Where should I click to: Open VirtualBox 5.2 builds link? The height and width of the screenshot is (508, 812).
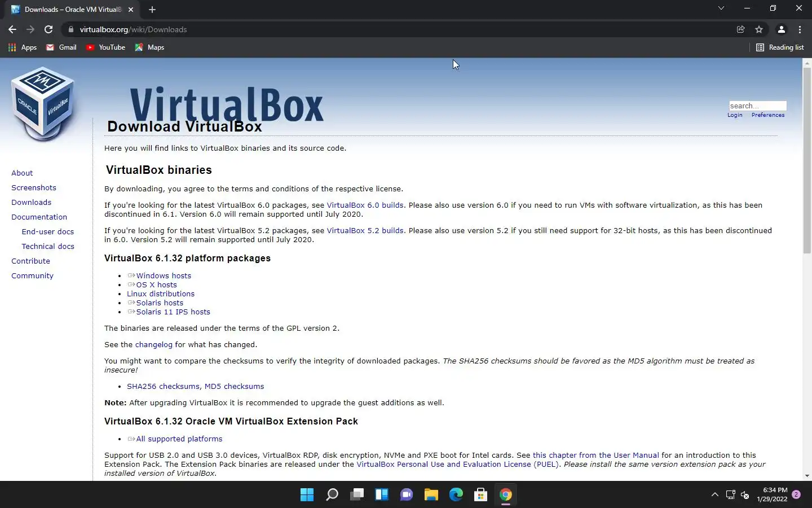tap(365, 231)
